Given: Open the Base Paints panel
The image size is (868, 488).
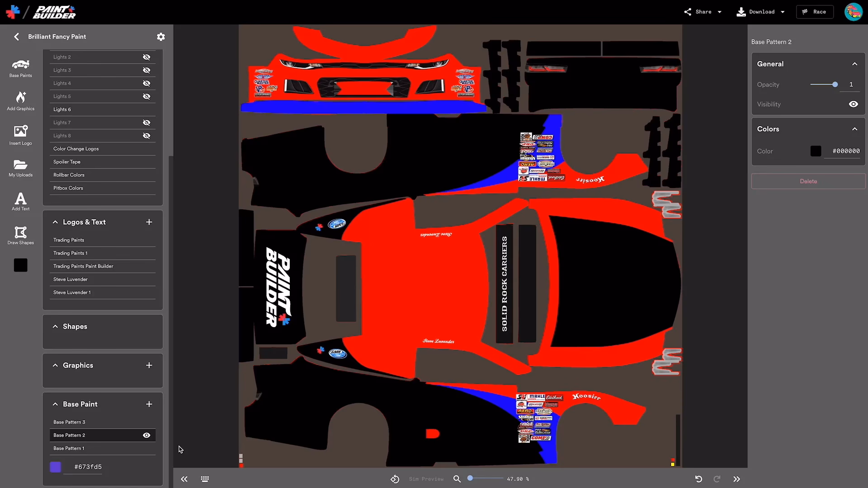Looking at the screenshot, I should click(20, 68).
